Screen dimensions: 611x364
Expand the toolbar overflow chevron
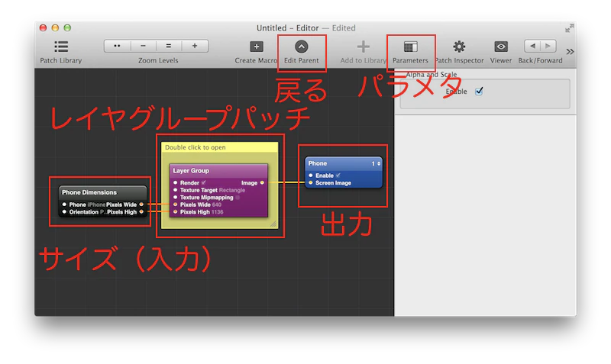pos(570,51)
